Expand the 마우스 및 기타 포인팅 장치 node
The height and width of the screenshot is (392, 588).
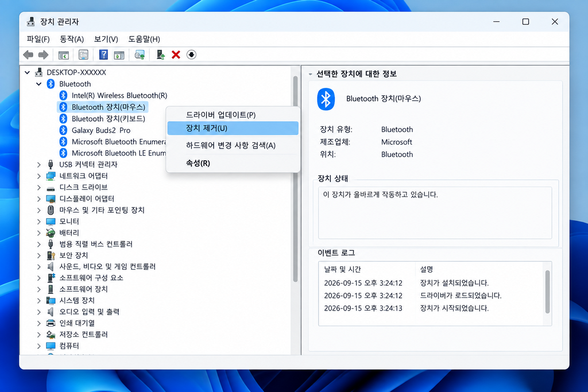[38, 210]
